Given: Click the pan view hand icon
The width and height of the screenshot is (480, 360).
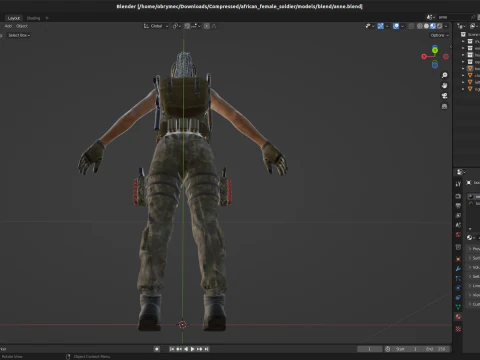Looking at the screenshot, I should [x=444, y=86].
